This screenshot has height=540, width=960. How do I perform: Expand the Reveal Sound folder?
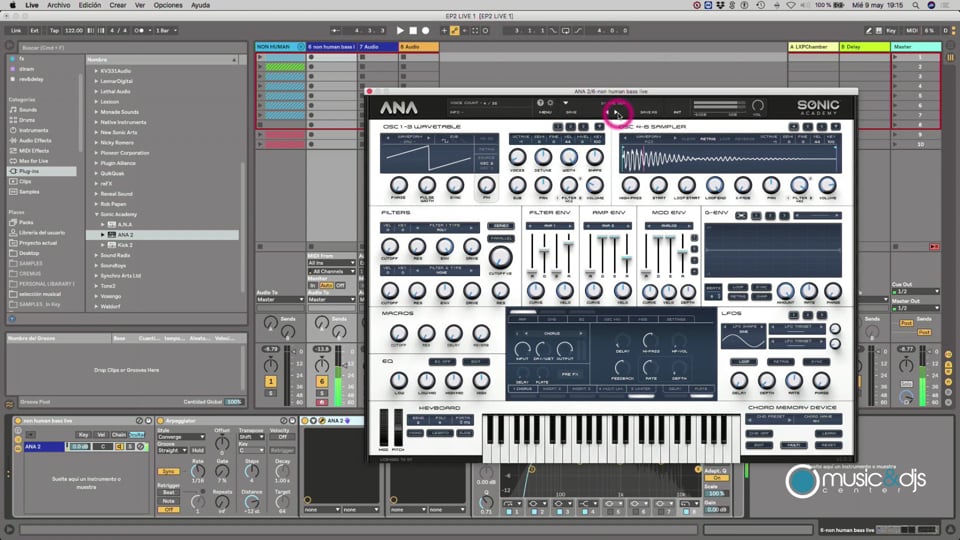pyautogui.click(x=96, y=193)
